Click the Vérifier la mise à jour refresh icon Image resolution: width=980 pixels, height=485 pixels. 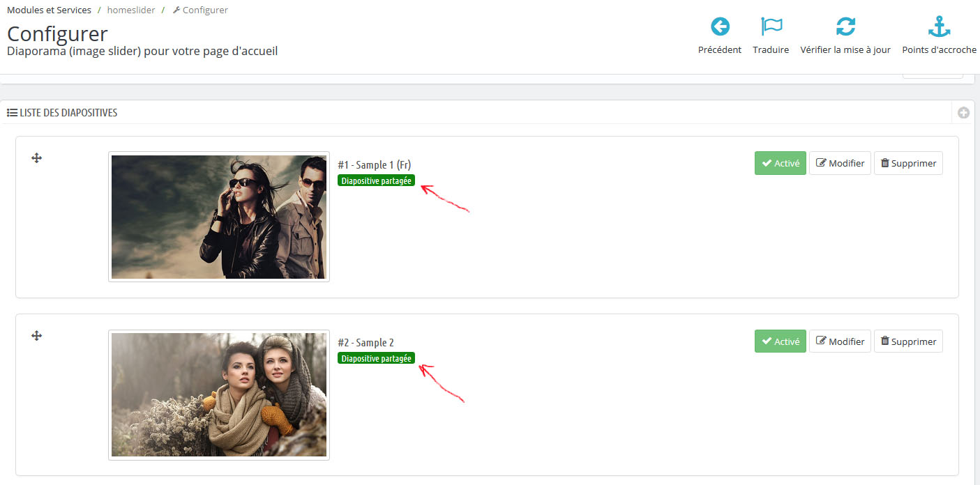(x=845, y=27)
